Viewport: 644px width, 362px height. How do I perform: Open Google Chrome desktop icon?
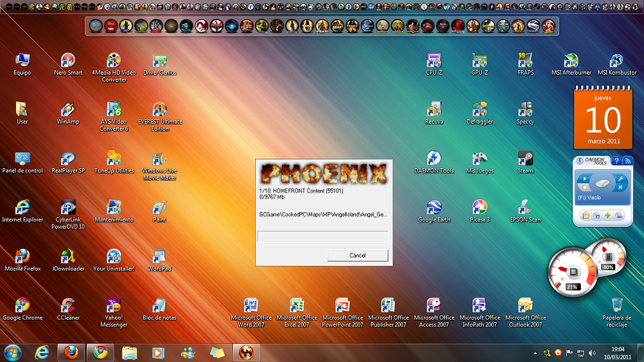(x=22, y=310)
